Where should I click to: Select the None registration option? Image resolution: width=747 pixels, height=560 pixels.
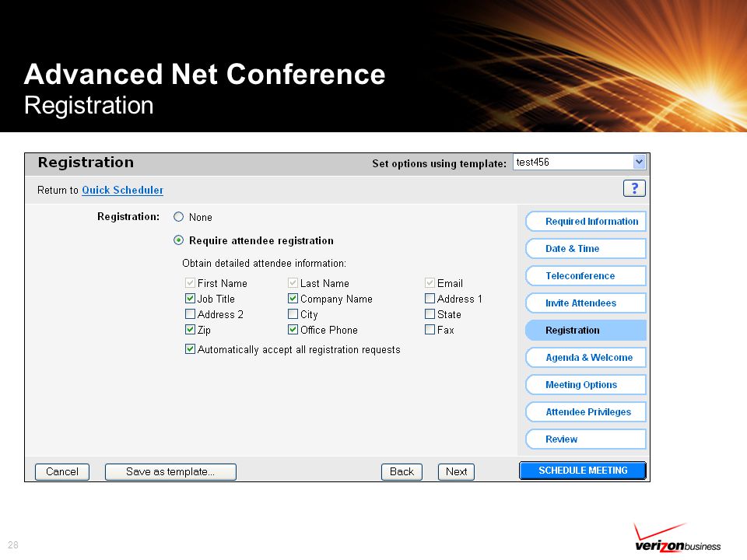click(179, 217)
